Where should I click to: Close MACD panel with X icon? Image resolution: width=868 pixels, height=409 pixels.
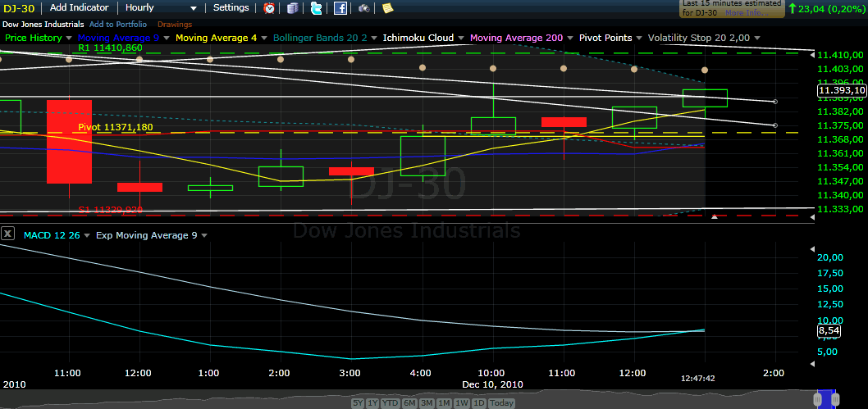click(x=7, y=234)
